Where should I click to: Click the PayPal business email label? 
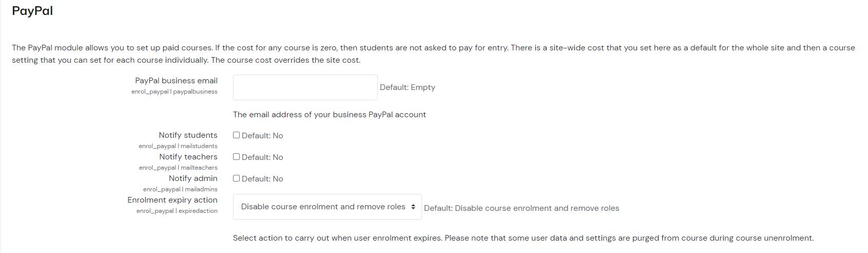(x=176, y=81)
